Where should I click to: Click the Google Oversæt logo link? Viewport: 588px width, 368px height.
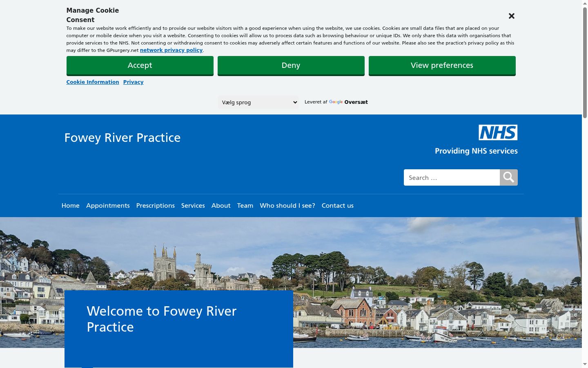(x=348, y=102)
